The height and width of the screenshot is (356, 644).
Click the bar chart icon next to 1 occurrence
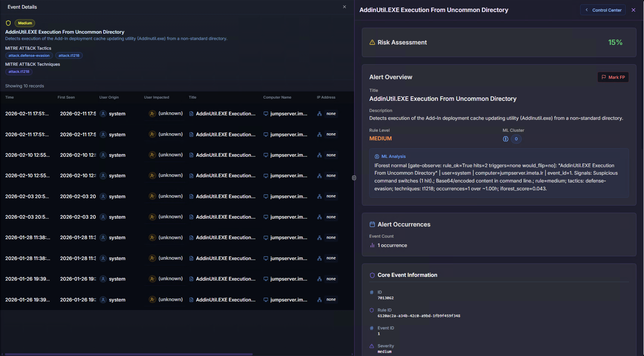pos(372,245)
